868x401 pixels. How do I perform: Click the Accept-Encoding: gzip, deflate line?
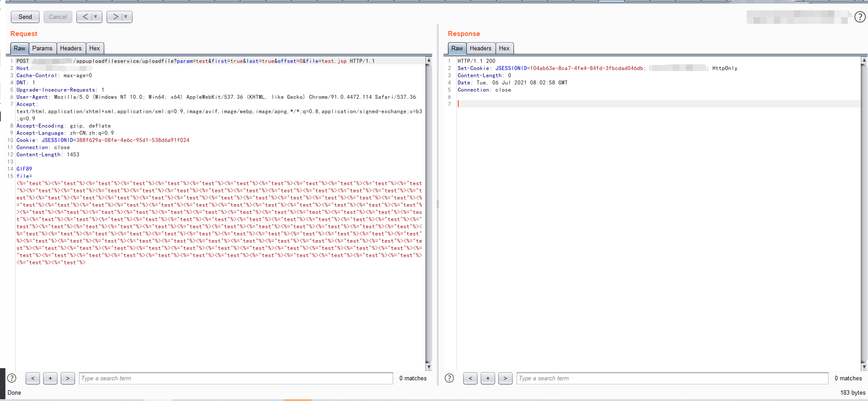pyautogui.click(x=63, y=126)
